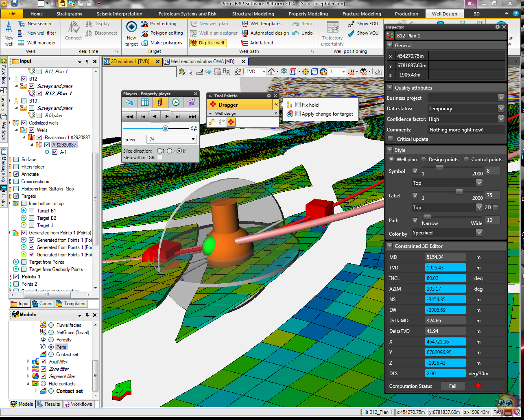Screen dimensions: 524x420
Task: Click Undo in Well path group
Action: [x=302, y=33]
